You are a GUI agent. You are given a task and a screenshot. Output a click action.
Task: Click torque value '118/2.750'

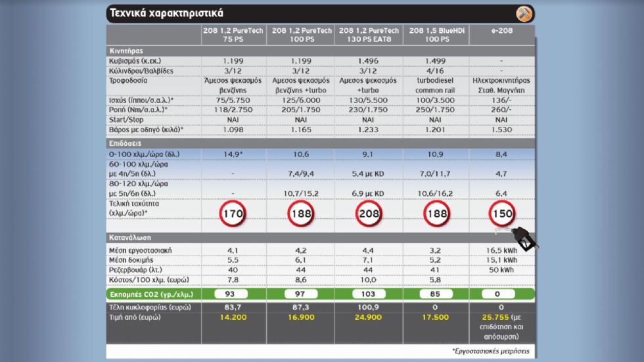(x=233, y=110)
